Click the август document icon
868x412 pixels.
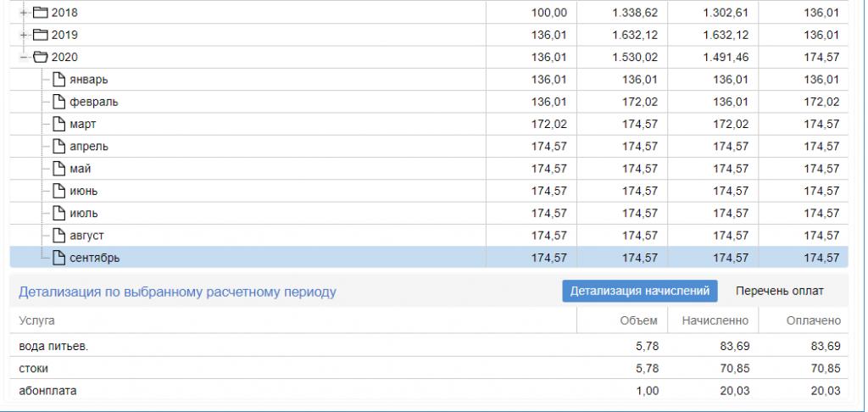pyautogui.click(x=58, y=235)
